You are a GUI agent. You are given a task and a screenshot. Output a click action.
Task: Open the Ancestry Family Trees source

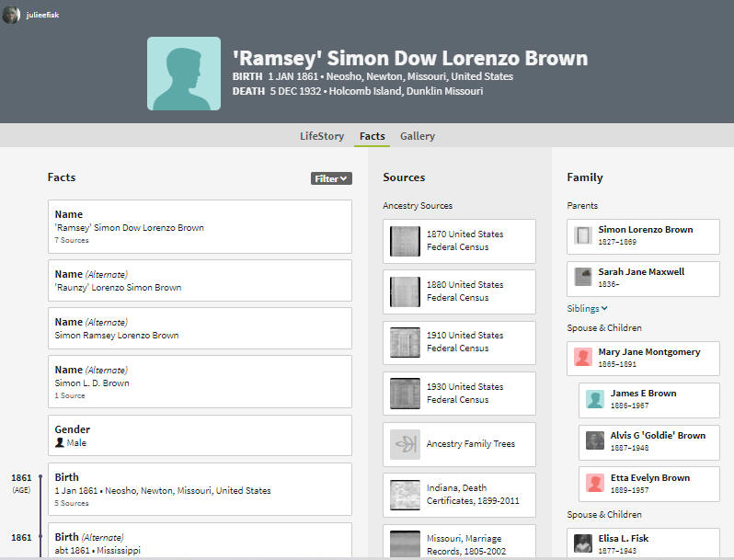459,444
